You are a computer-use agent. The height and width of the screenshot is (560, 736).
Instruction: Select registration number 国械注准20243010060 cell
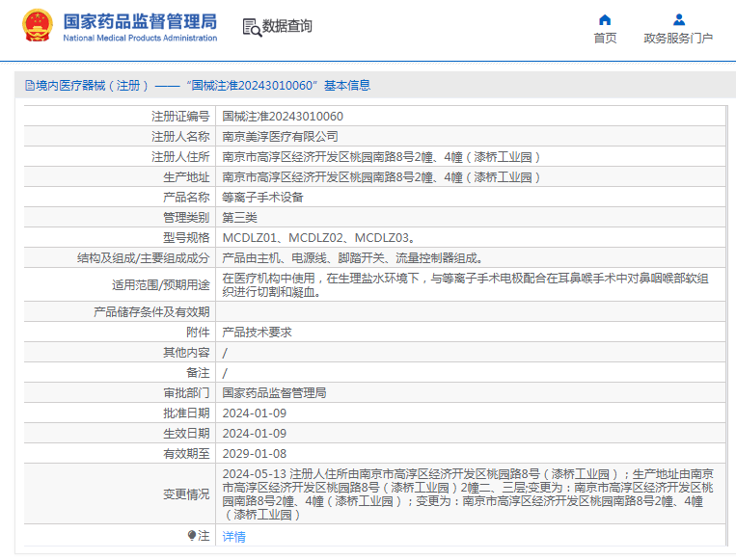(x=283, y=117)
